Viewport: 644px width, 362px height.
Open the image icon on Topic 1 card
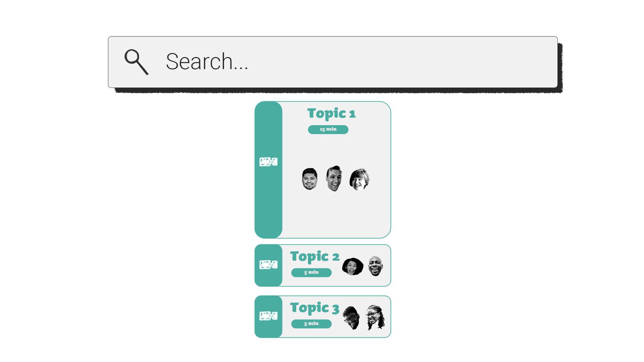coord(268,162)
